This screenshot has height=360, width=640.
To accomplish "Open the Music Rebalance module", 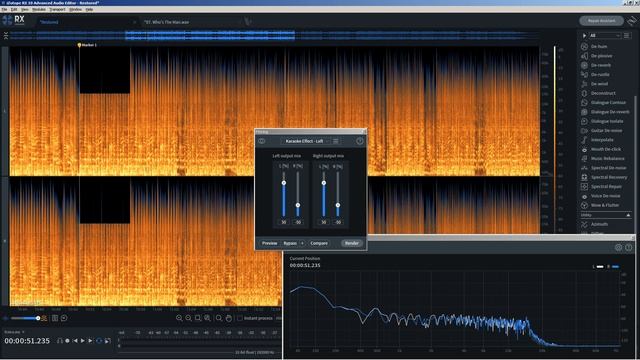I will click(x=607, y=158).
